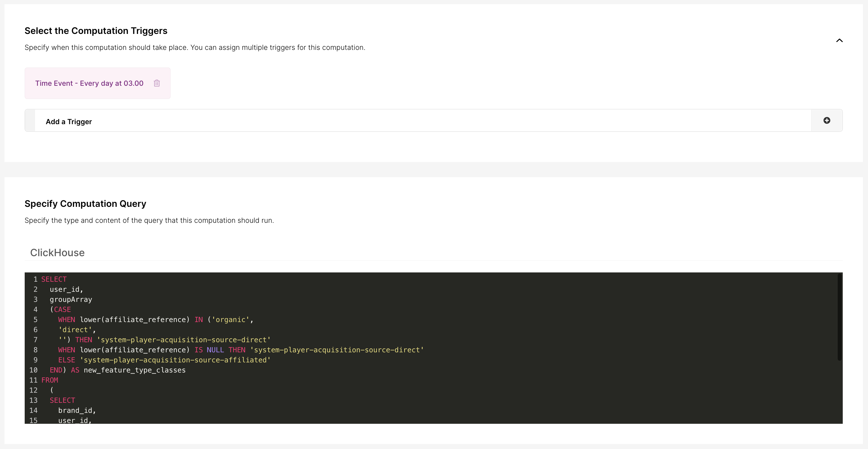The image size is (868, 449).
Task: Click 'direct' string on line 6
Action: pyautogui.click(x=75, y=330)
